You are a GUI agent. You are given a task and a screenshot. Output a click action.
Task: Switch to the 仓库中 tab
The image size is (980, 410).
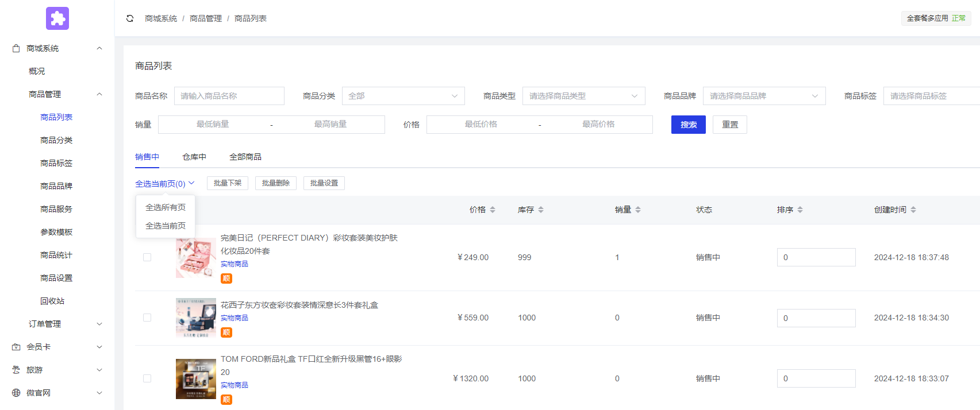pyautogui.click(x=194, y=157)
